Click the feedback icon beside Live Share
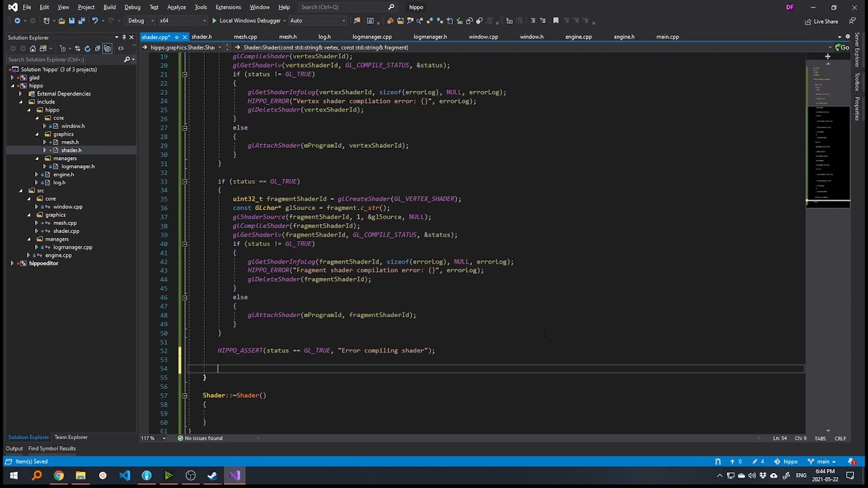The image size is (868, 488). pyautogui.click(x=852, y=20)
